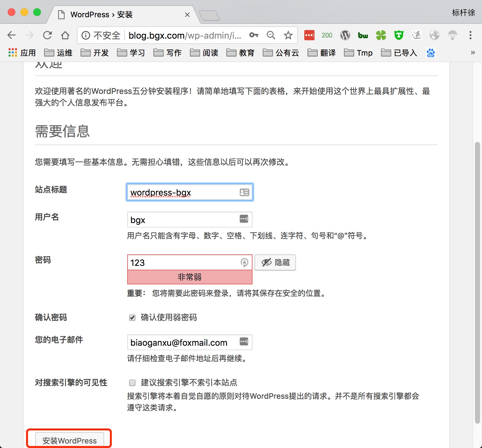Click the 密码 input field
The width and height of the screenshot is (482, 448).
pos(190,262)
